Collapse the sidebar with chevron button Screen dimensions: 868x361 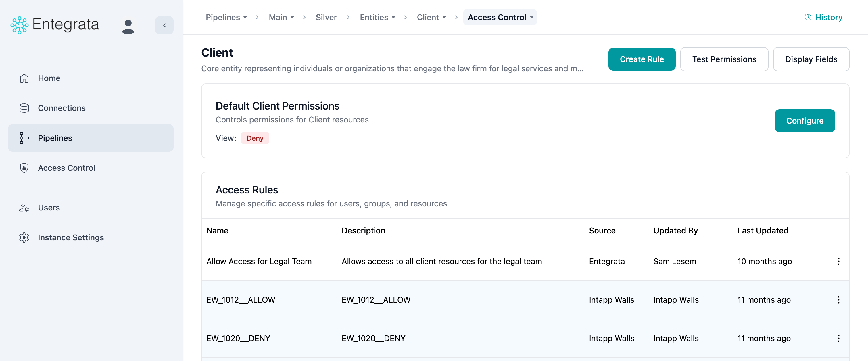164,25
